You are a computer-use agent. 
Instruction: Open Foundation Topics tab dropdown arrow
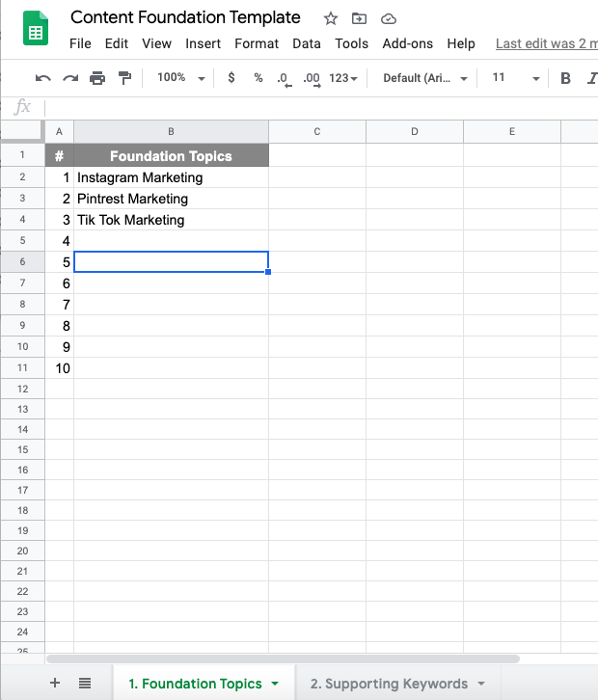(x=275, y=684)
